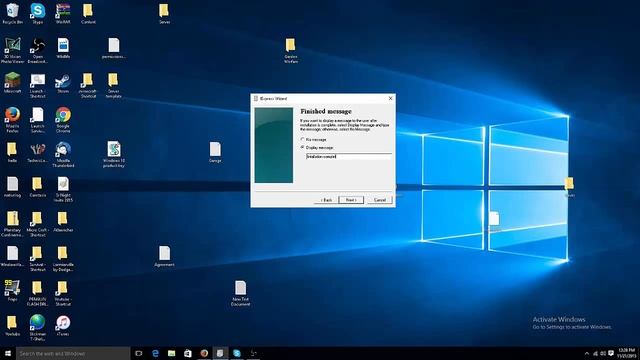Switch to Skype on the taskbar
Viewport: 640px width, 360px height.
tap(237, 353)
